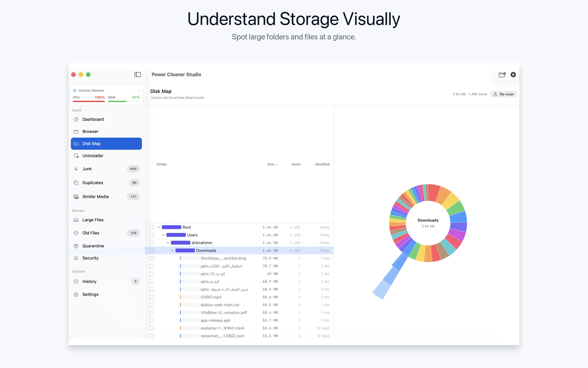Click the Disk Map treemap icon

click(x=76, y=144)
